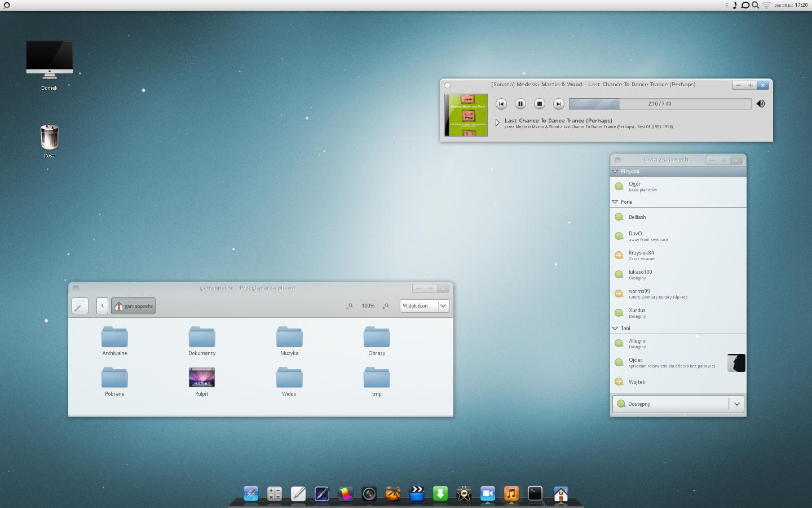Viewport: 812px width, 508px height.
Task: Open the home folder house icon in dock
Action: pyautogui.click(x=561, y=494)
